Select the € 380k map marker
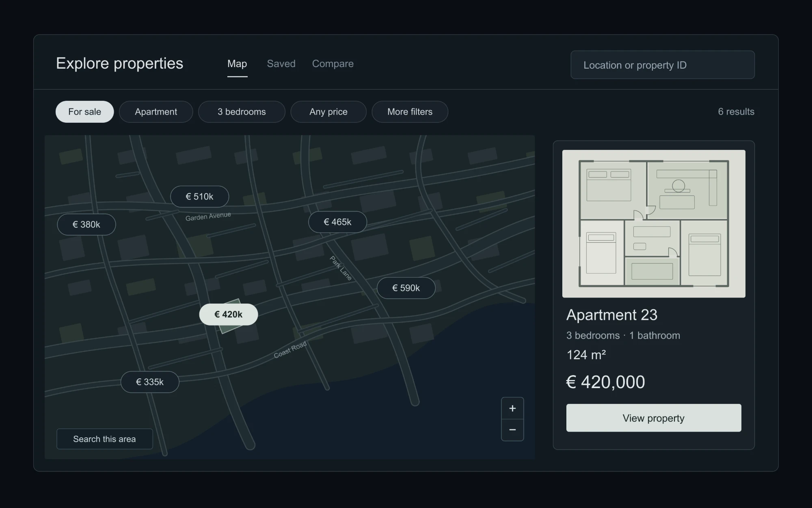 [x=86, y=224]
